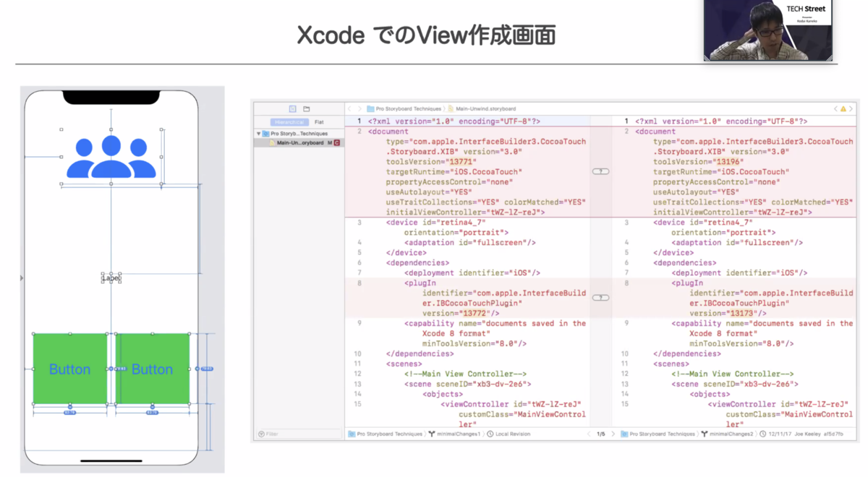Select the blue people group image
This screenshot has width=868, height=477.
(111, 157)
